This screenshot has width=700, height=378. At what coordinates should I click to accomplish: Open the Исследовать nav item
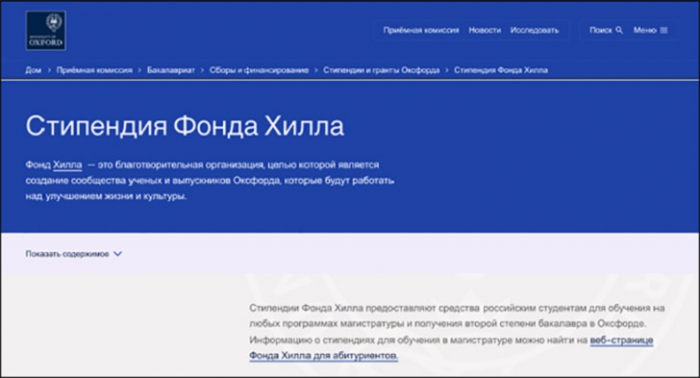click(534, 30)
